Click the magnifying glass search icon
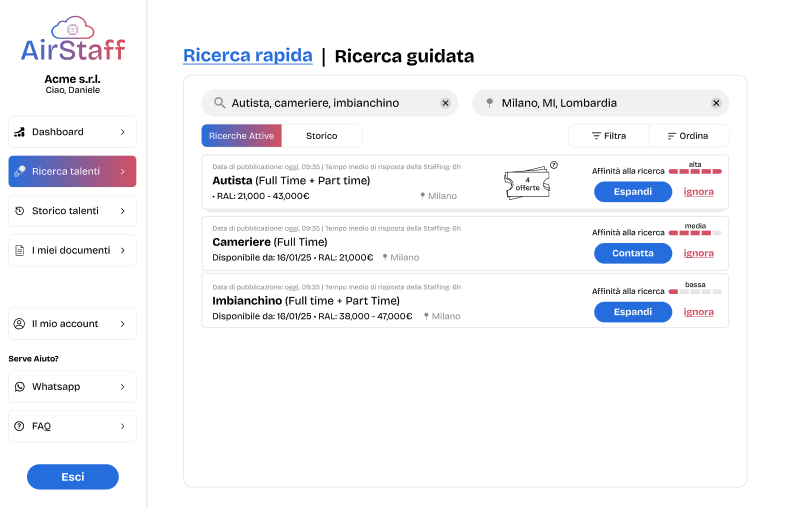Screen dimensions: 787x508 (x=220, y=103)
